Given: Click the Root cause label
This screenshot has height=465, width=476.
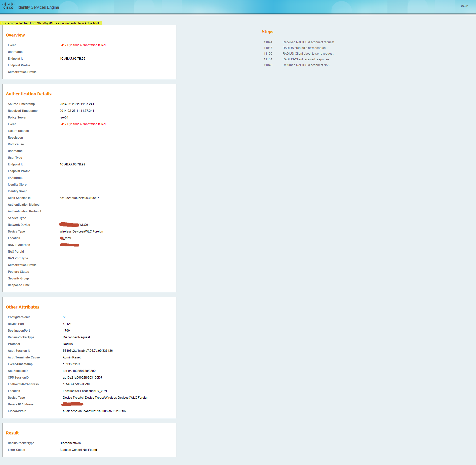Looking at the screenshot, I should coord(16,144).
